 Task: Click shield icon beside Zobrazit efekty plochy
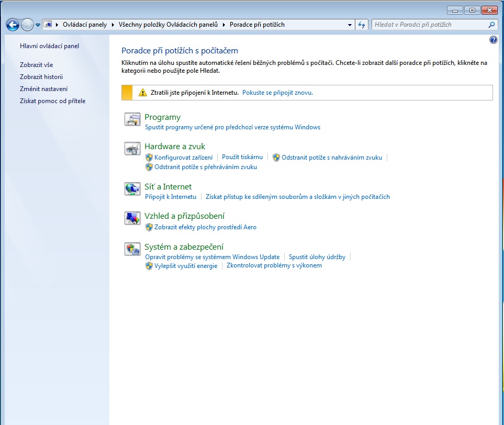point(149,227)
